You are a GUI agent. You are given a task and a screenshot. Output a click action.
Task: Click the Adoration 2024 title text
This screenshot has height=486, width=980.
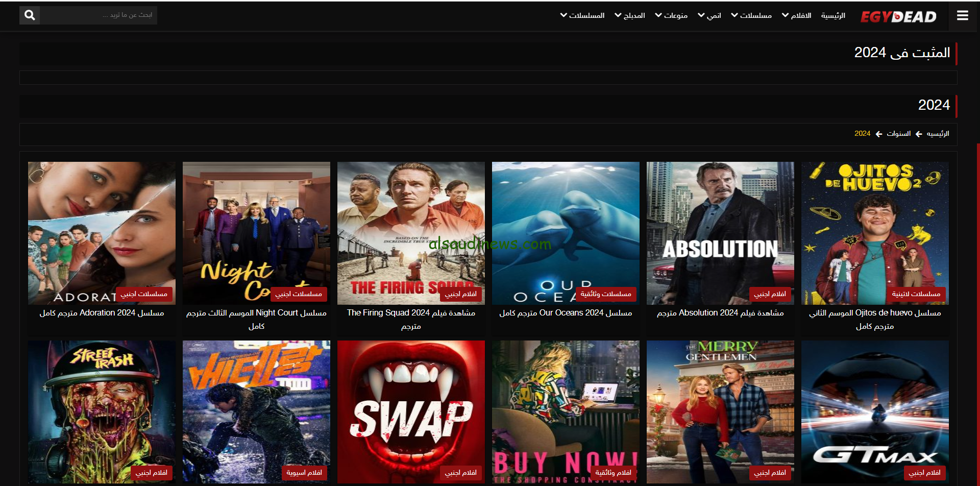pyautogui.click(x=102, y=313)
